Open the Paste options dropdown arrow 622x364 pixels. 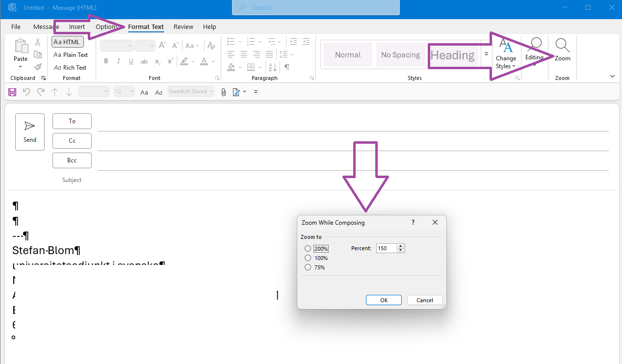click(x=21, y=66)
